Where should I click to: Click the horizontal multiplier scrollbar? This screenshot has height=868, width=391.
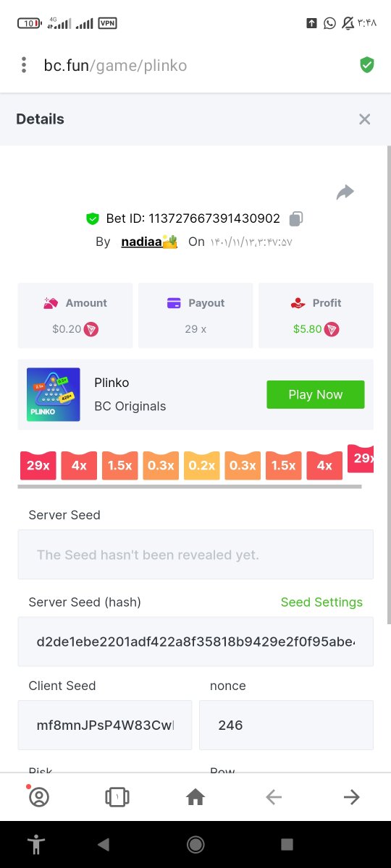tap(190, 487)
